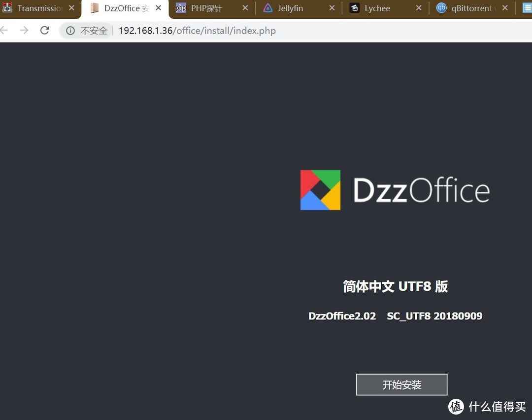532x420 pixels.
Task: Switch to the Transmission tab
Action: coord(40,8)
